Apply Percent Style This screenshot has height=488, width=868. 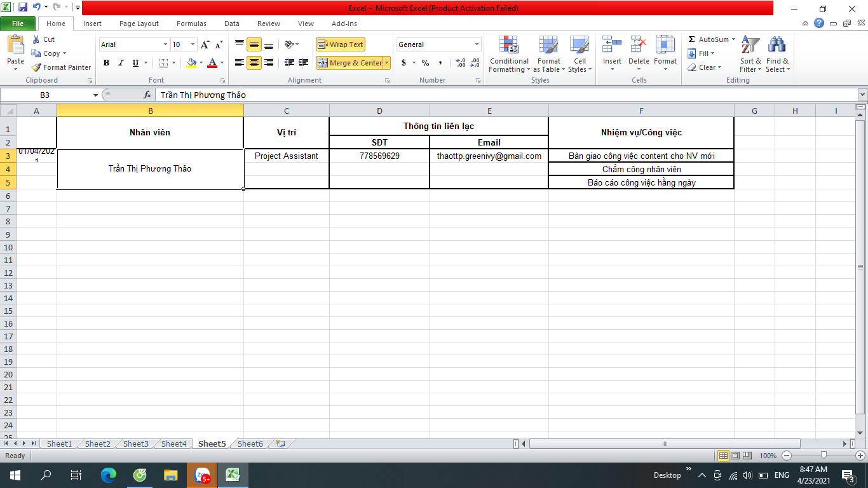(x=425, y=63)
